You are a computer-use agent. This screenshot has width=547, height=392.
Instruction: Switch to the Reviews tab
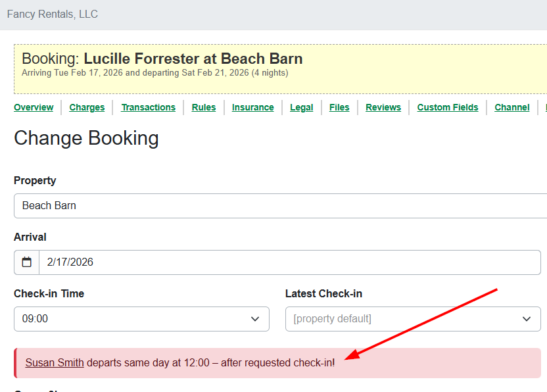383,107
